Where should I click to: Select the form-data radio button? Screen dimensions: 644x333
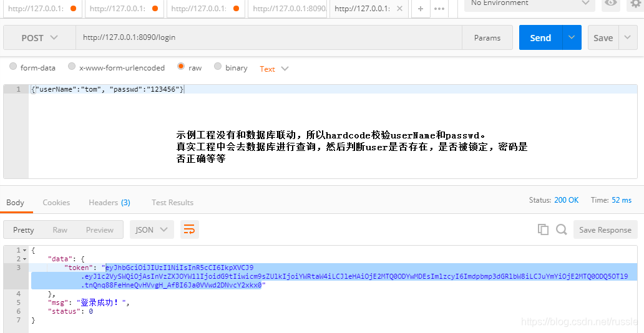(x=13, y=66)
